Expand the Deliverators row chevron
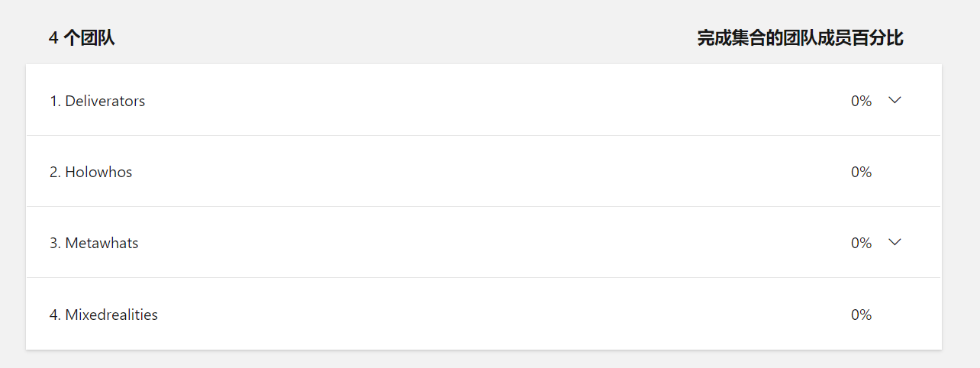This screenshot has width=980, height=368. 895,100
